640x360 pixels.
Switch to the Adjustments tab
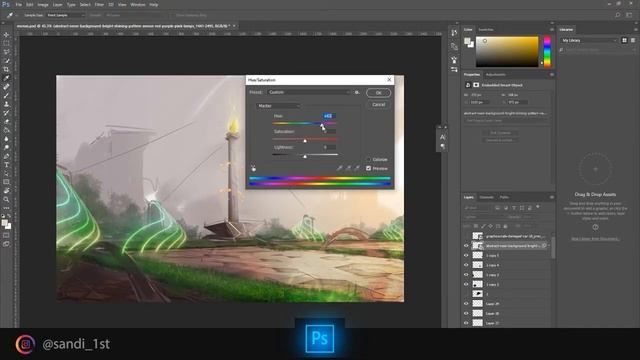pos(496,75)
